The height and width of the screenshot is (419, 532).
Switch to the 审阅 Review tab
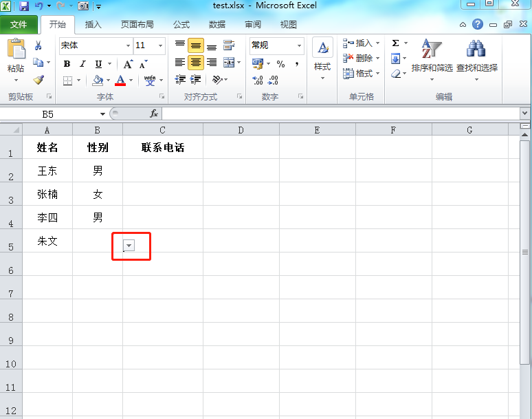[x=253, y=25]
